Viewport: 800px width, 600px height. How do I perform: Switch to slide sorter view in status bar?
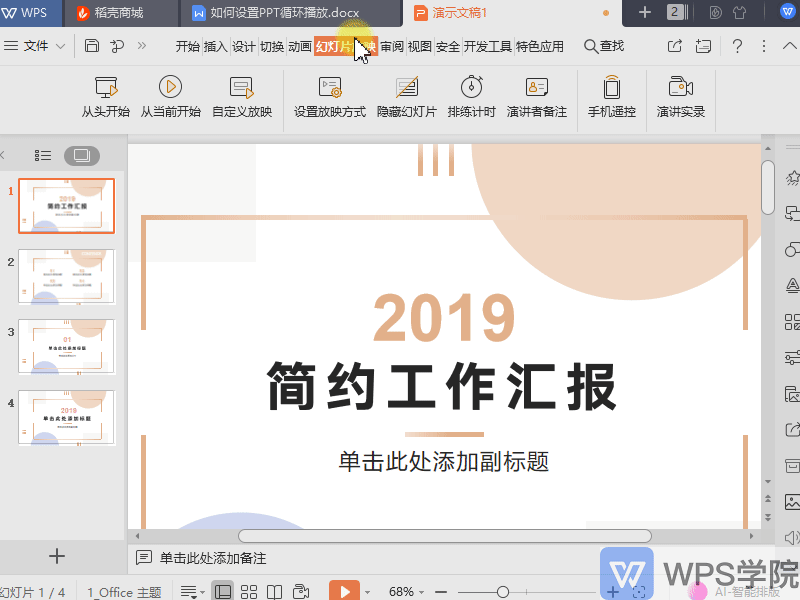point(248,590)
